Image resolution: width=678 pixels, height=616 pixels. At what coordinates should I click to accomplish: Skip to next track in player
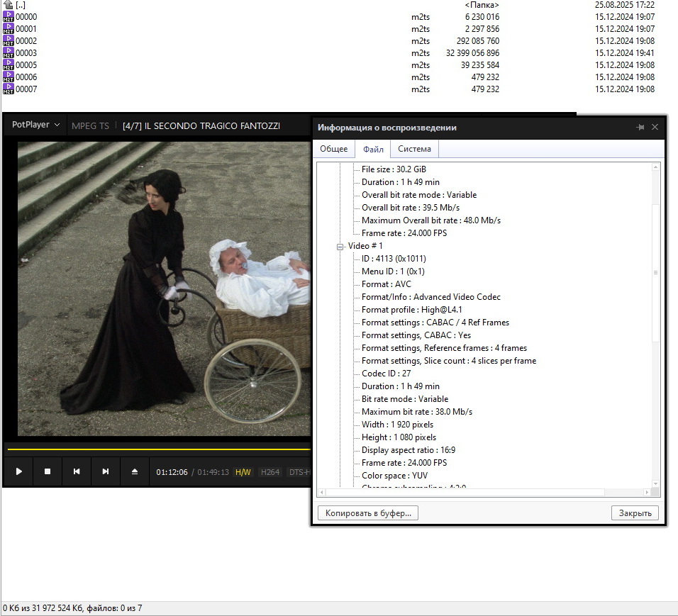pyautogui.click(x=106, y=471)
